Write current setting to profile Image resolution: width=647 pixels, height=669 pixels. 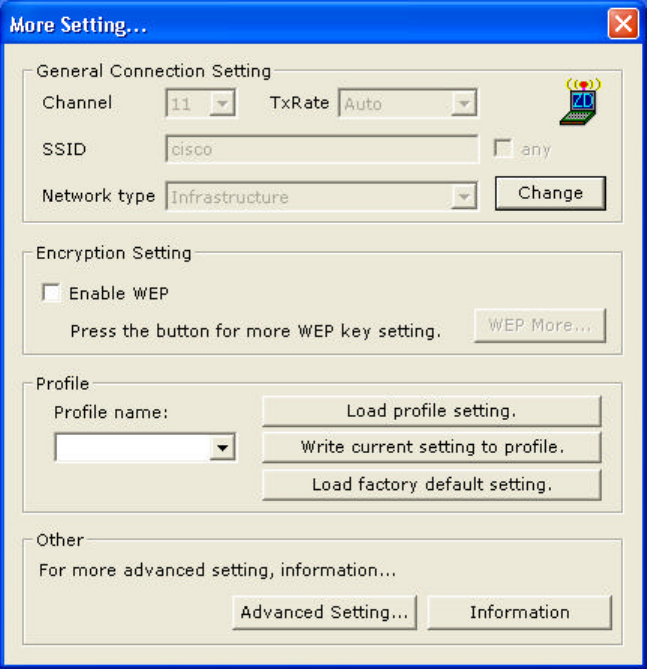[431, 447]
